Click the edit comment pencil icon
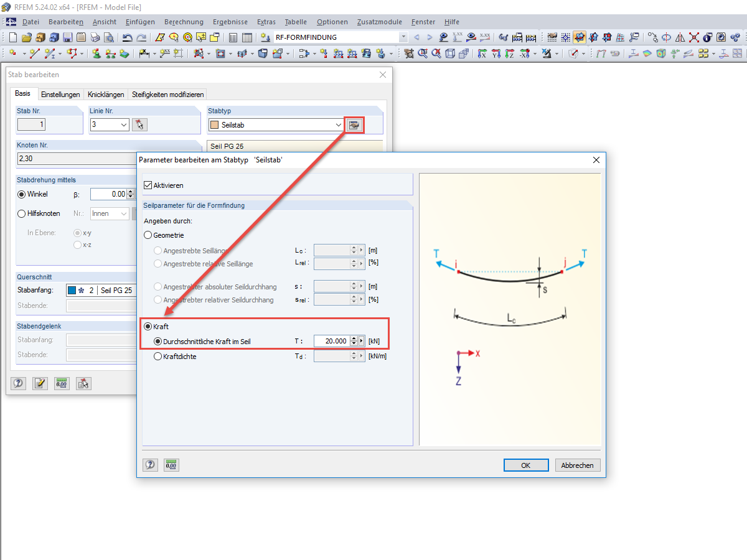Viewport: 747px width, 560px height. point(40,383)
